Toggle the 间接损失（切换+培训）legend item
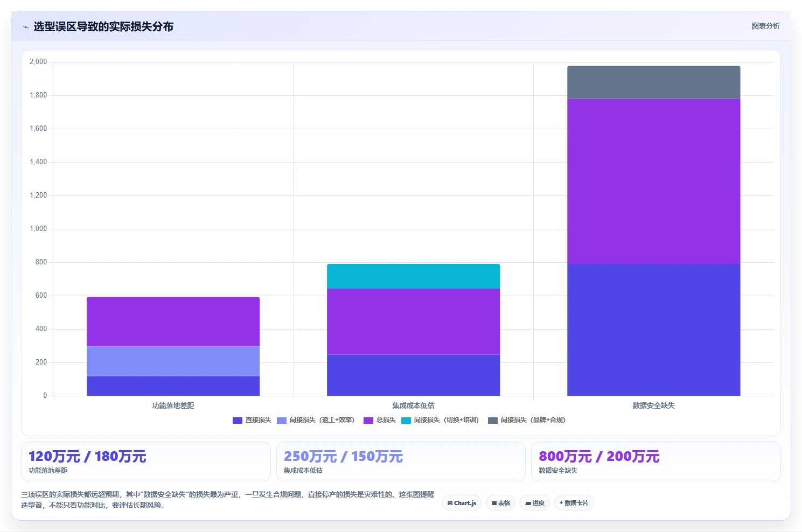Image resolution: width=802 pixels, height=532 pixels. coord(440,420)
